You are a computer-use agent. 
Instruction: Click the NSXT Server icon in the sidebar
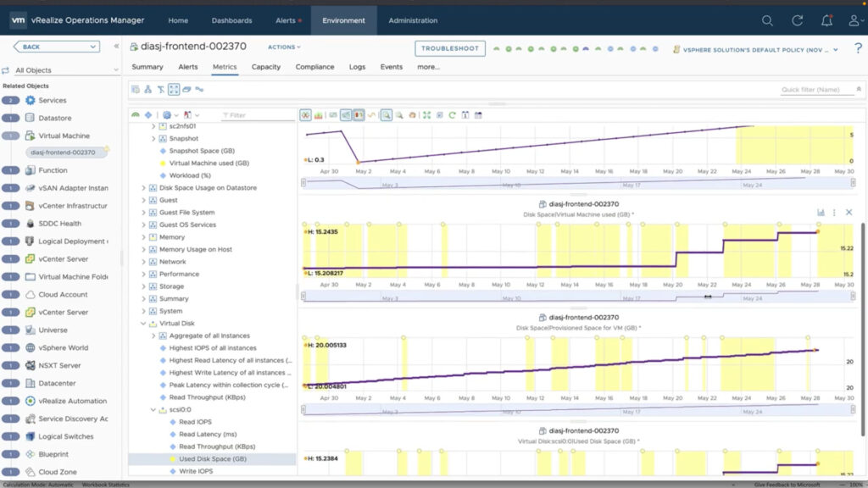tap(30, 365)
